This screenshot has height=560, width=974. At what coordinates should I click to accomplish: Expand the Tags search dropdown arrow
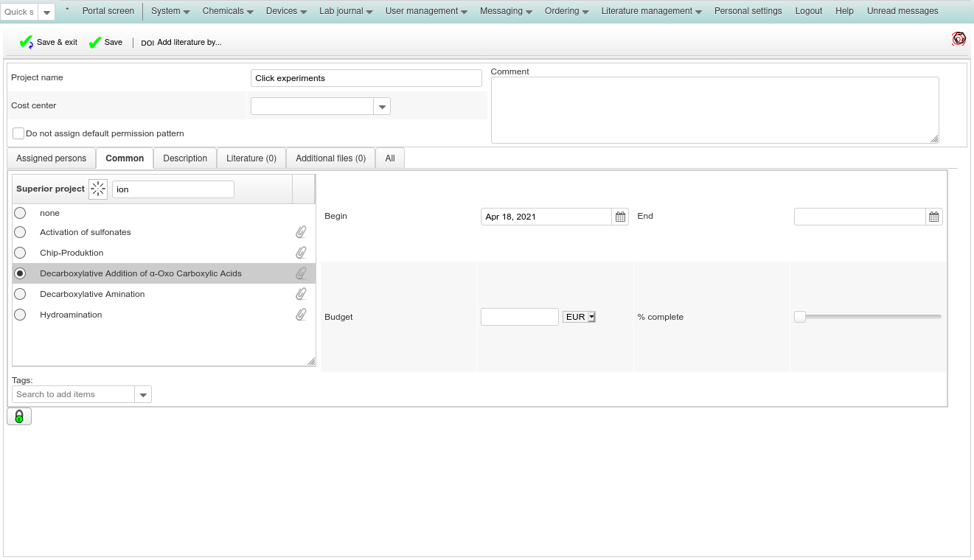[x=143, y=395]
